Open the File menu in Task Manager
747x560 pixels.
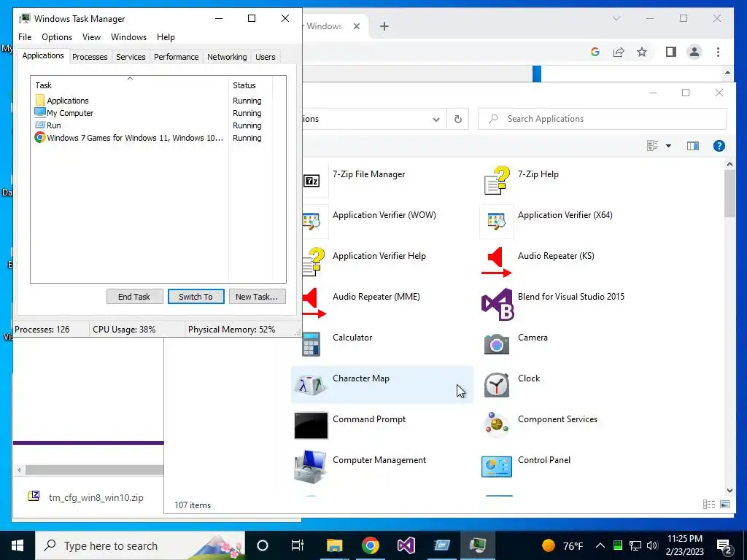coord(25,37)
